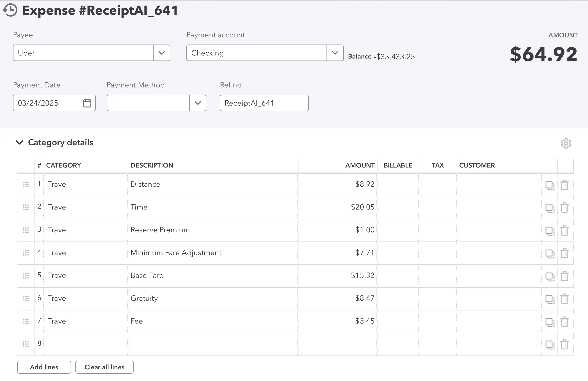
Task: Click the Balance -$35,433.25 text
Action: point(381,57)
